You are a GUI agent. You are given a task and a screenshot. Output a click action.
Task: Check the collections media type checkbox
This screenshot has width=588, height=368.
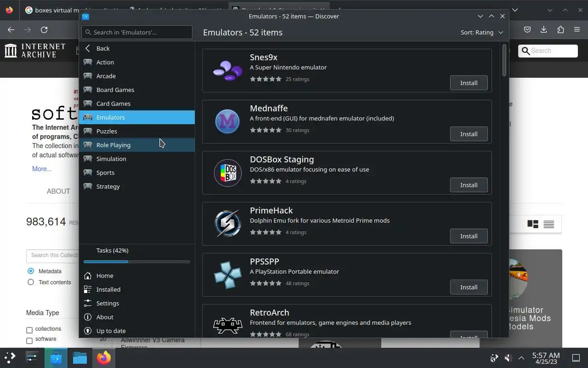pyautogui.click(x=29, y=330)
